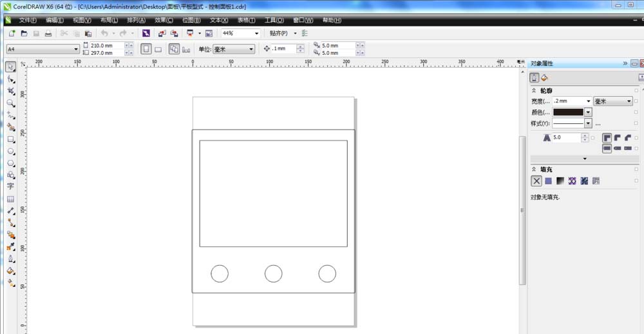Select the rounded corner style for the outline
644x334 pixels.
click(617, 137)
